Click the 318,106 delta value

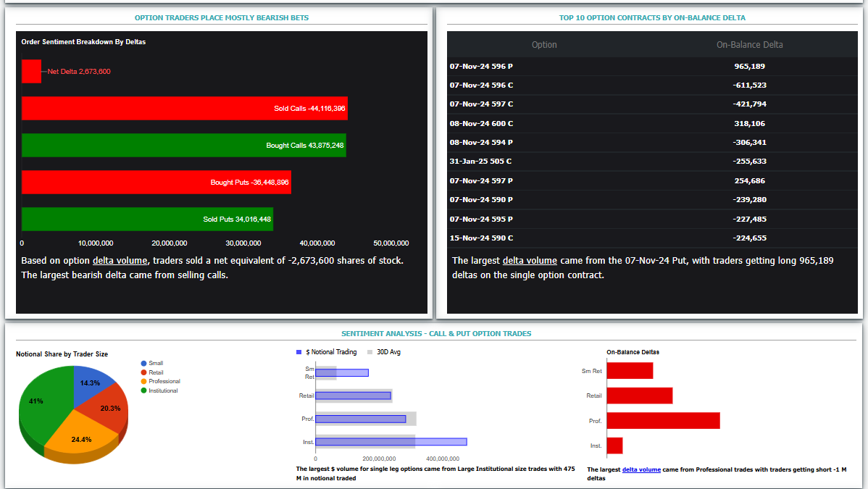(749, 123)
